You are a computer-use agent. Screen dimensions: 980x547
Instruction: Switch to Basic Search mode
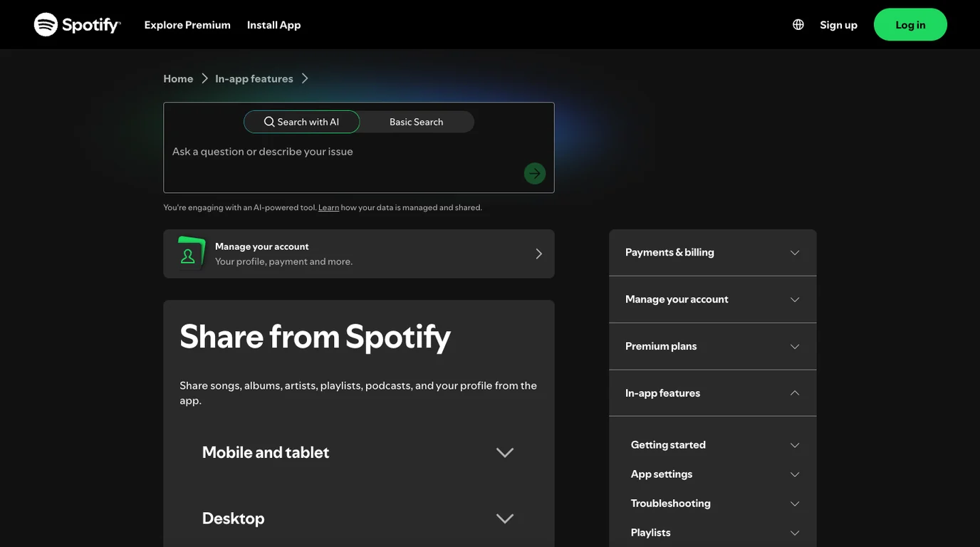click(417, 122)
